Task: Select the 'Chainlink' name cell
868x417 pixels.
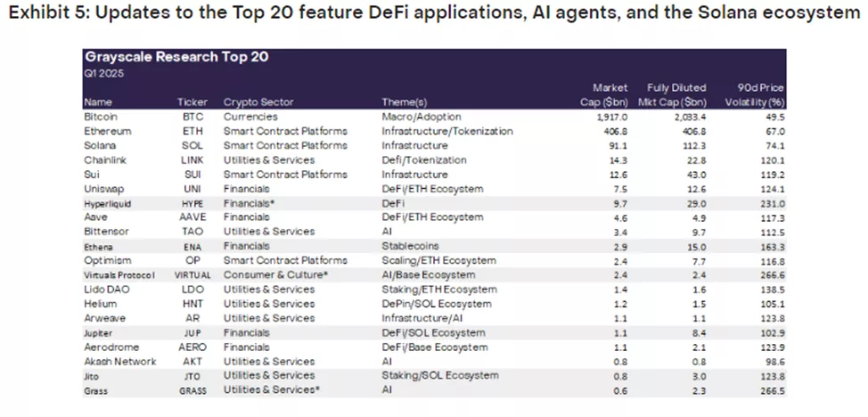Action: click(x=105, y=160)
